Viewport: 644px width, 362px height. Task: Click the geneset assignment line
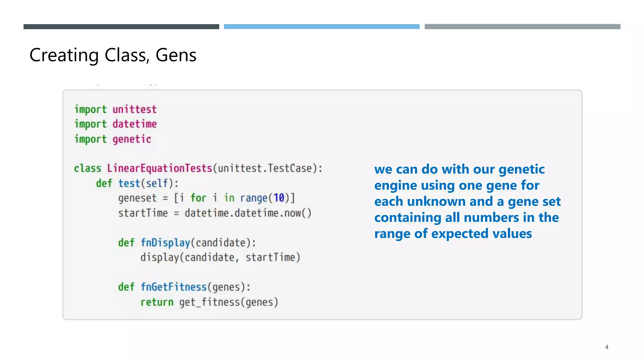tap(206, 198)
